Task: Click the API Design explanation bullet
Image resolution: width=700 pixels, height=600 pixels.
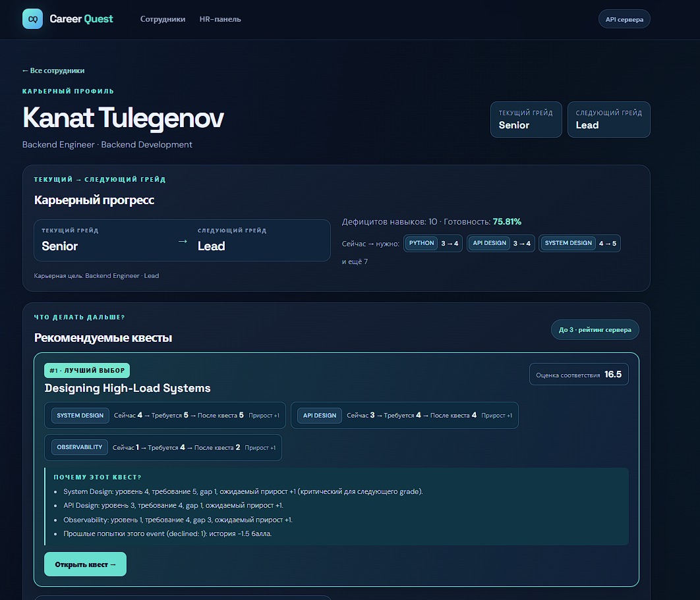Action: 173,505
